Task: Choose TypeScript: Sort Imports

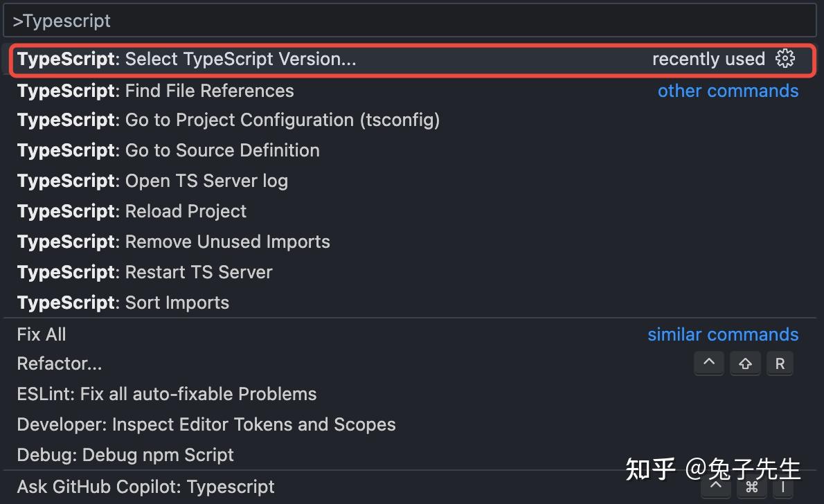Action: tap(123, 303)
